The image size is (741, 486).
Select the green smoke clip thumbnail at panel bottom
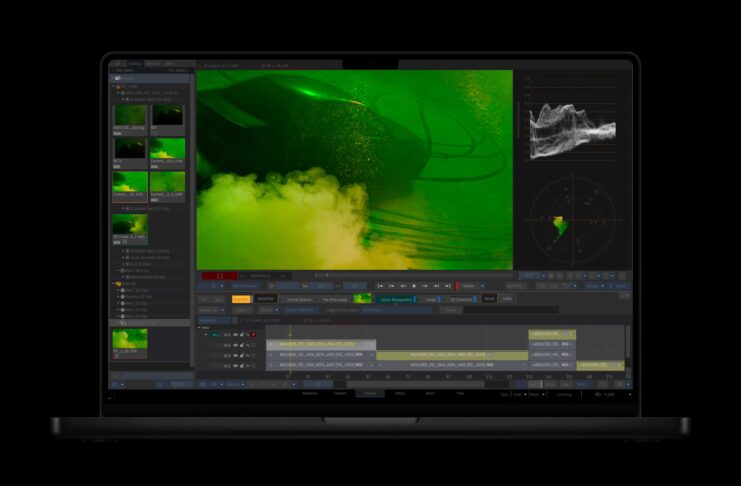pos(130,340)
